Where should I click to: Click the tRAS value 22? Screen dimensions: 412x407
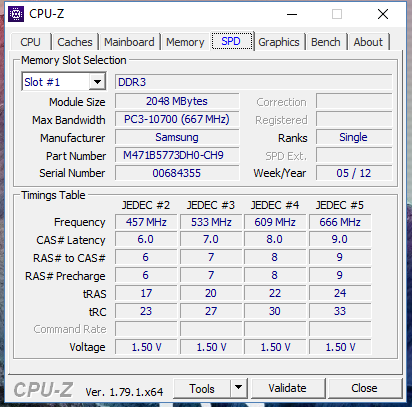pos(275,293)
